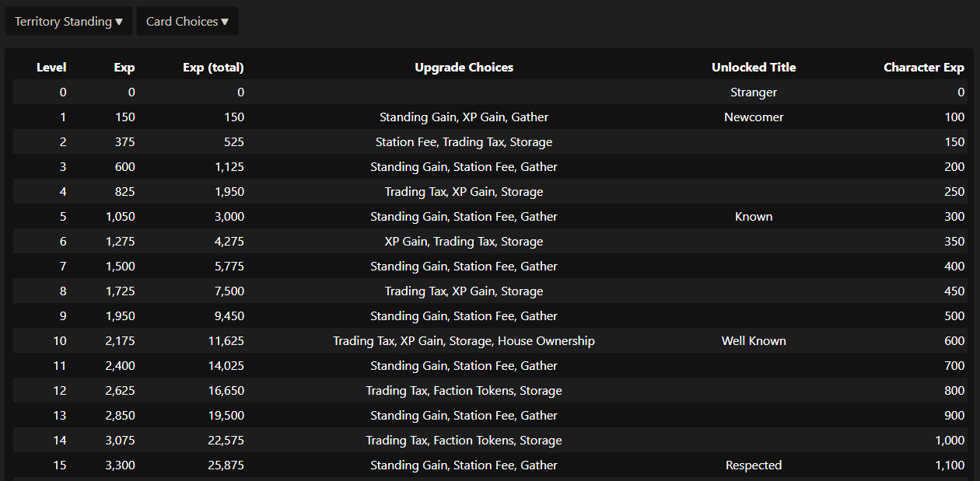The image size is (980, 481).
Task: Click the Level column header
Action: coord(51,68)
